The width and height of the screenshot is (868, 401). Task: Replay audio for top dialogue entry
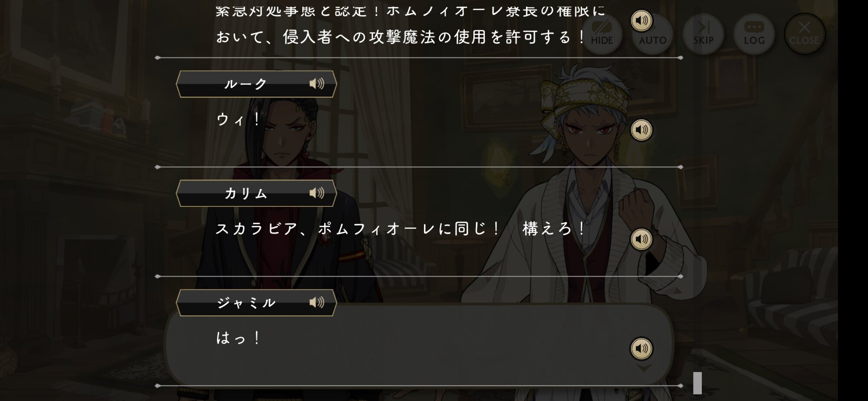click(641, 20)
